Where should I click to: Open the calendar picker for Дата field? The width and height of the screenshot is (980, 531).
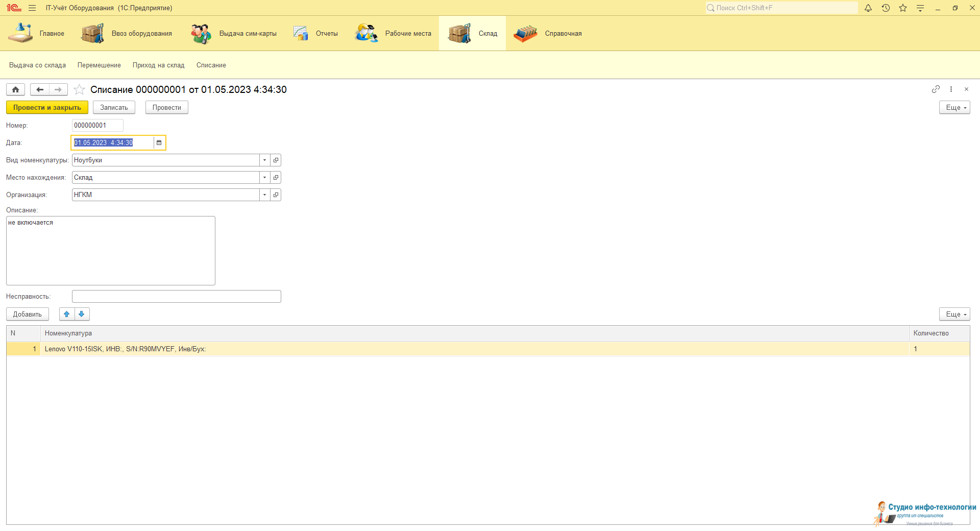point(159,143)
